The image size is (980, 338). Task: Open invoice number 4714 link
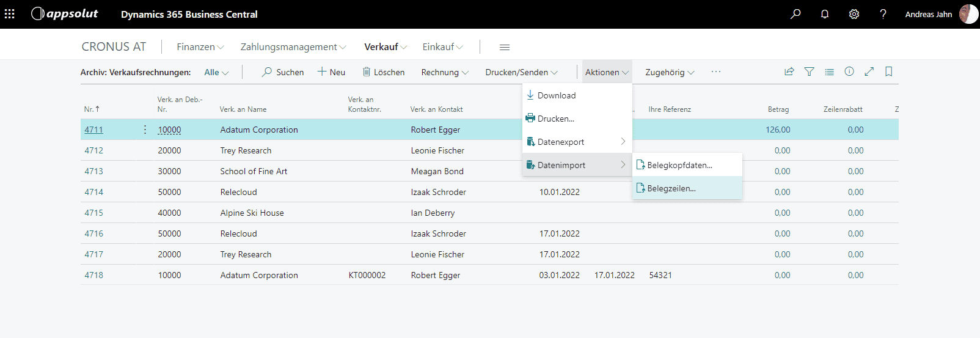pyautogui.click(x=94, y=192)
